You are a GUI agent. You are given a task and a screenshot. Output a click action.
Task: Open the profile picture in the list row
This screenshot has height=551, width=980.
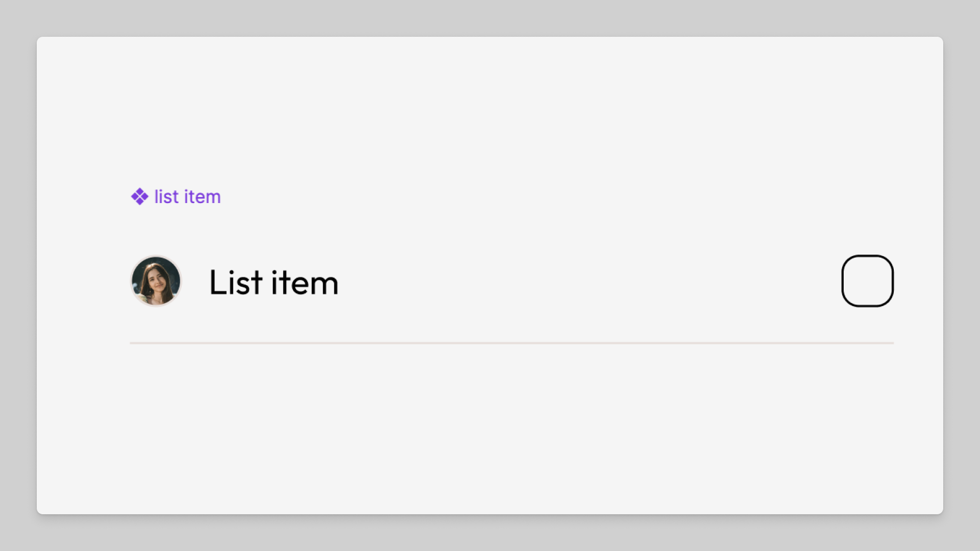point(156,281)
